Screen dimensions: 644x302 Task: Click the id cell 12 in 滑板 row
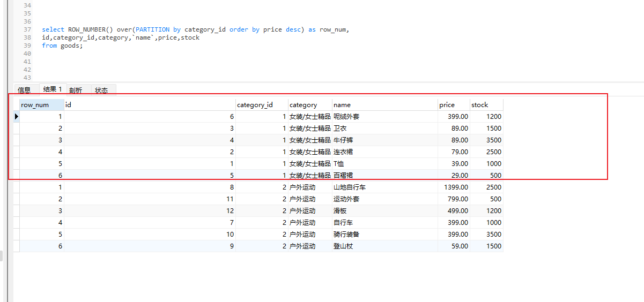150,211
